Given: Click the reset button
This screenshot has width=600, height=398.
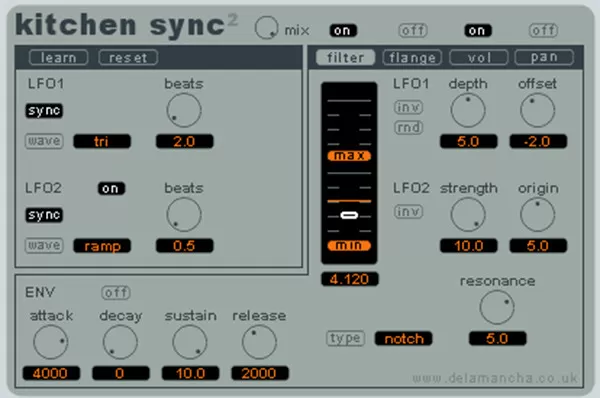Looking at the screenshot, I should click(x=128, y=58).
